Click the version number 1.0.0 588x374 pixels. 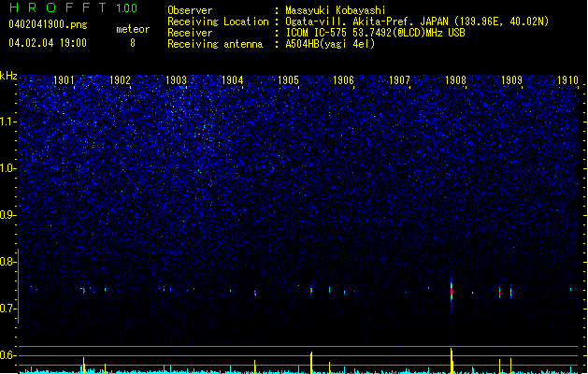[x=127, y=7]
